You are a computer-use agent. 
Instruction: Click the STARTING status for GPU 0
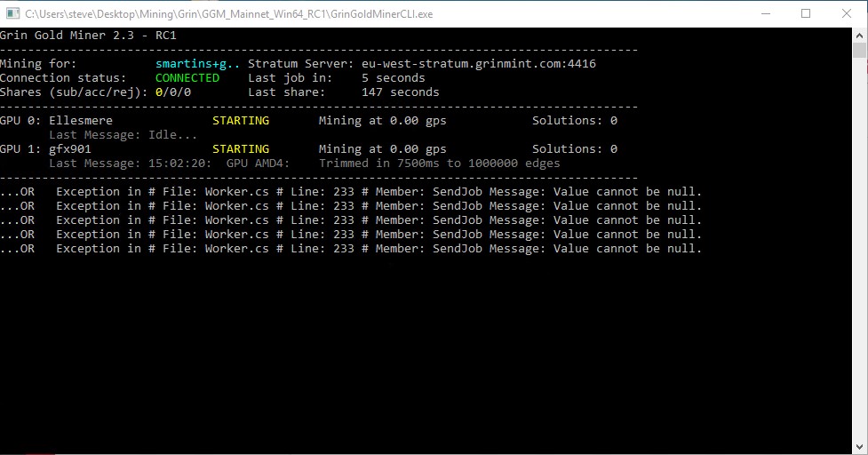(x=241, y=121)
